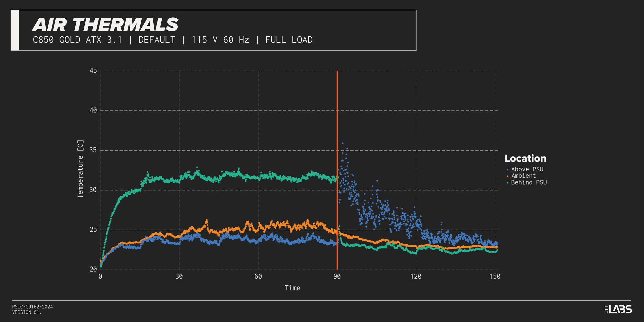Select the Above PSU legend entry
Screen dimensions: 644x322
click(527, 169)
